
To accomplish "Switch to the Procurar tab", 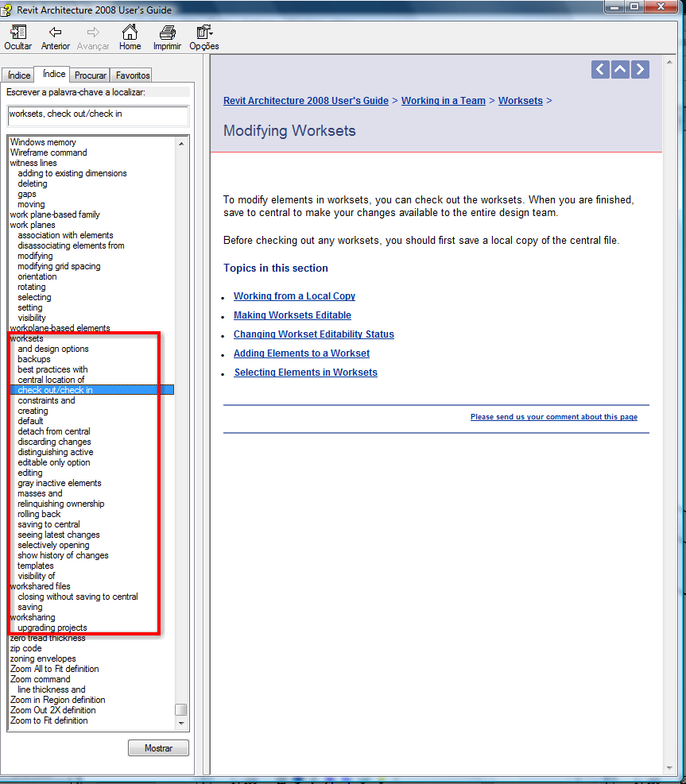I will click(x=90, y=75).
